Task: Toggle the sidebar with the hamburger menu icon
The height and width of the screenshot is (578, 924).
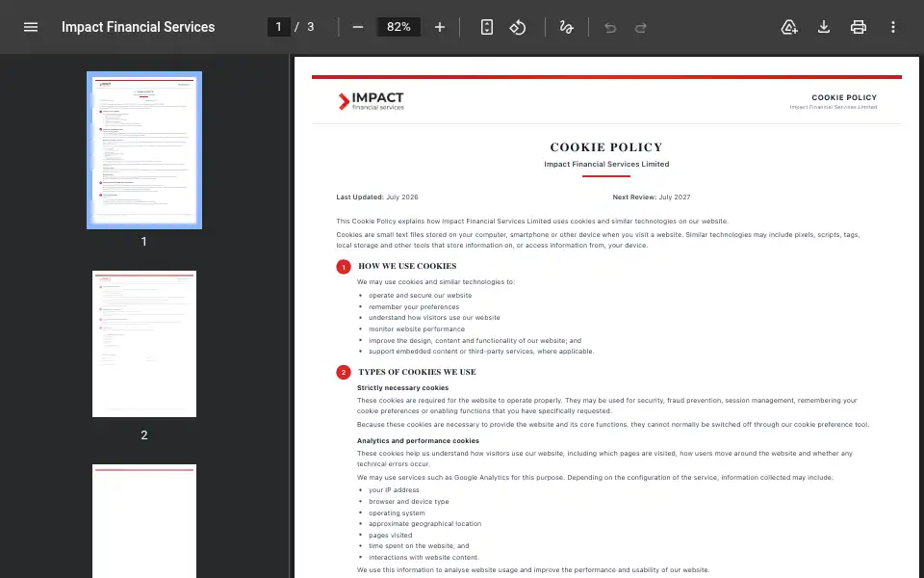Action: [x=31, y=27]
